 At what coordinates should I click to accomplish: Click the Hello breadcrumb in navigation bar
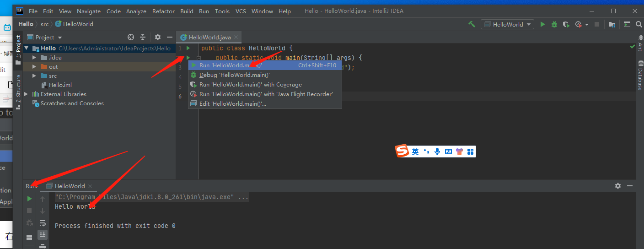point(26,24)
